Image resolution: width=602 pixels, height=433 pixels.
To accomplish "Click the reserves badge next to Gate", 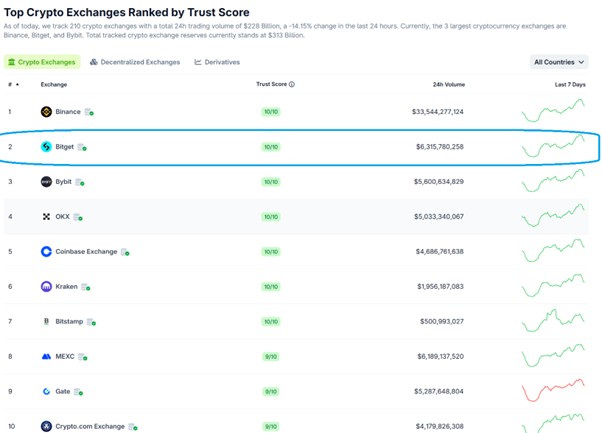I will click(78, 392).
